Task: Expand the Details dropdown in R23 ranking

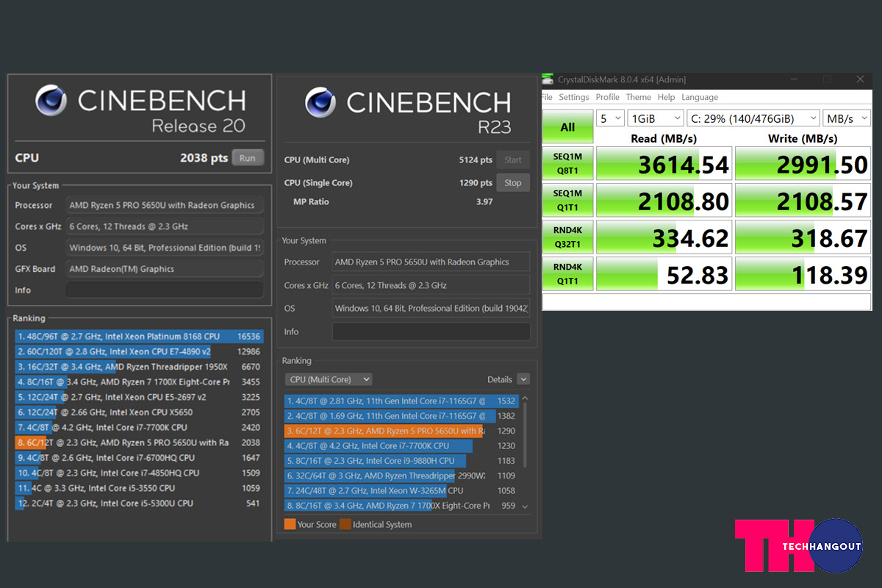Action: point(523,379)
